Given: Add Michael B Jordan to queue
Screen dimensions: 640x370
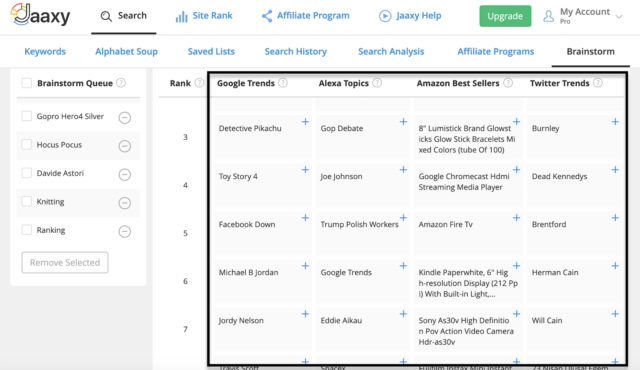Looking at the screenshot, I should point(305,266).
